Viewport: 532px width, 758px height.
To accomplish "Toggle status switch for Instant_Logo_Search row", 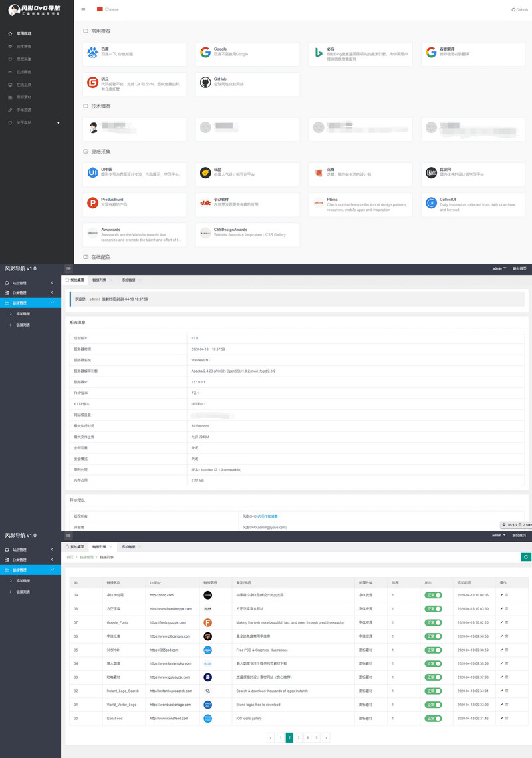I will (x=433, y=691).
